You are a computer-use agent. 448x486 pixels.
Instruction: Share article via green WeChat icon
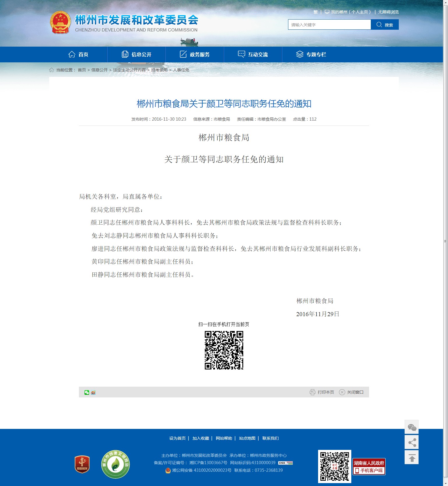(x=87, y=392)
